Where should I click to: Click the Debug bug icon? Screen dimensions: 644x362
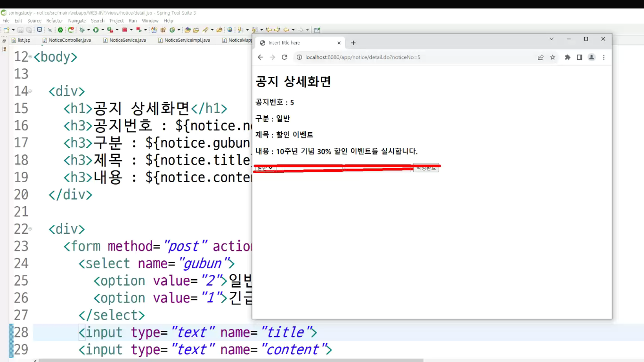[x=82, y=30]
